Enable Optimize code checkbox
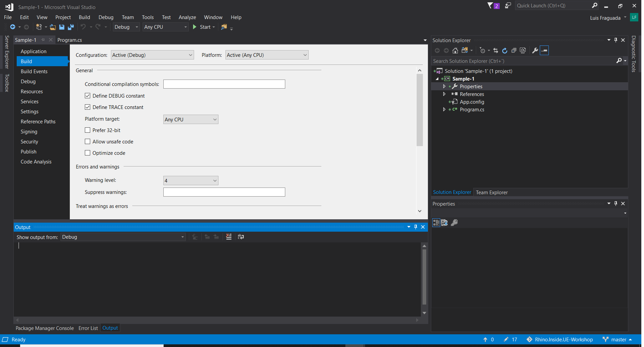The width and height of the screenshot is (644, 347). [x=88, y=153]
